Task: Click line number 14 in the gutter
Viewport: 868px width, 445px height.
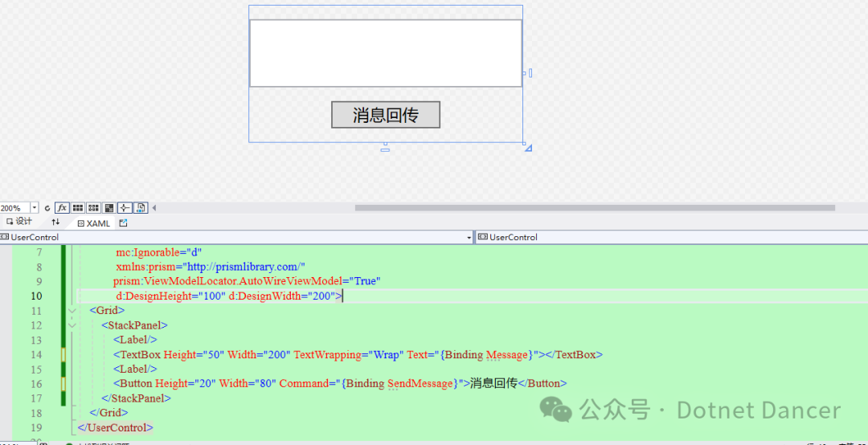Action: 36,354
